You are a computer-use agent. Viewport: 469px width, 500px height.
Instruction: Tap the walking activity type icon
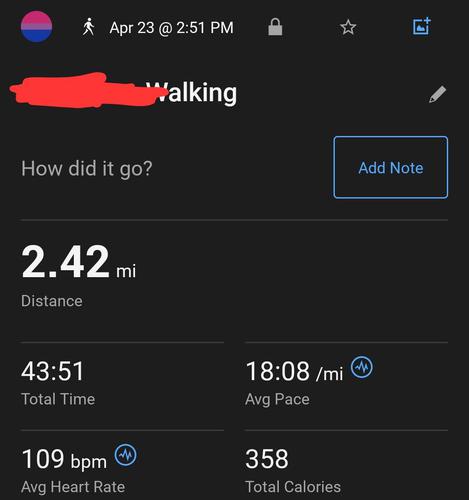[x=88, y=27]
